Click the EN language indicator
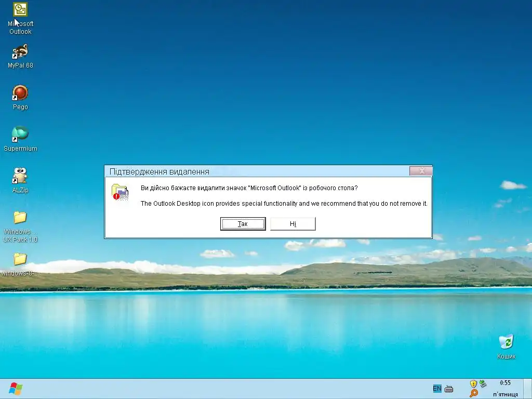This screenshot has width=532, height=399. [437, 389]
